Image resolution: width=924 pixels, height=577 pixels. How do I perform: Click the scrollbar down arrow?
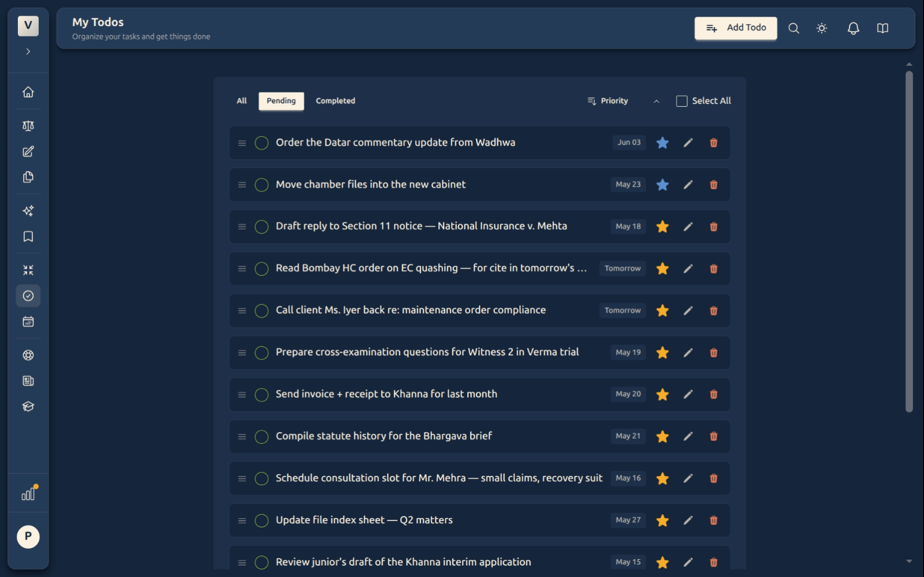click(909, 561)
